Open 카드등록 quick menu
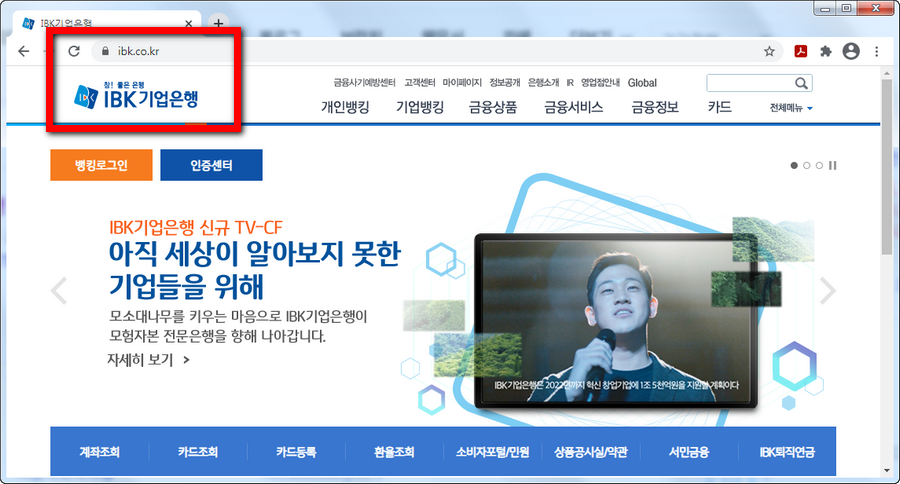 tap(296, 452)
